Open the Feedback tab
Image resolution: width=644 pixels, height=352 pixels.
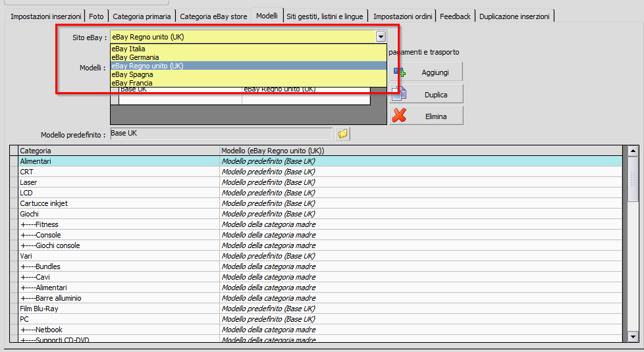455,16
